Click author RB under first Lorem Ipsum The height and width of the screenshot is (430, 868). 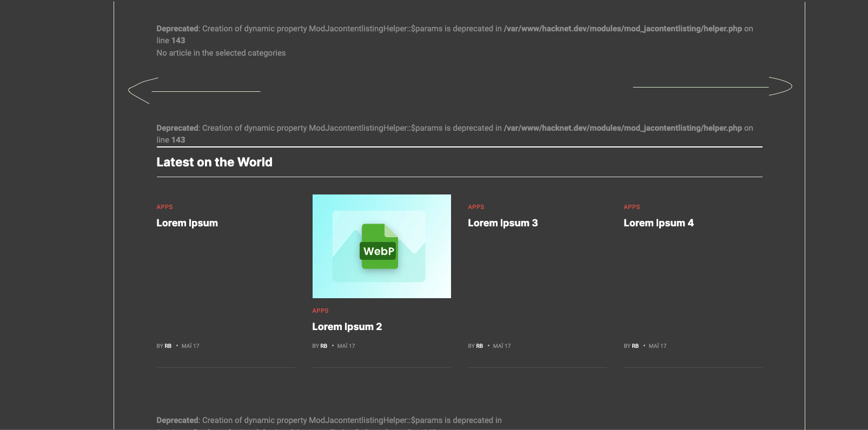[168, 346]
